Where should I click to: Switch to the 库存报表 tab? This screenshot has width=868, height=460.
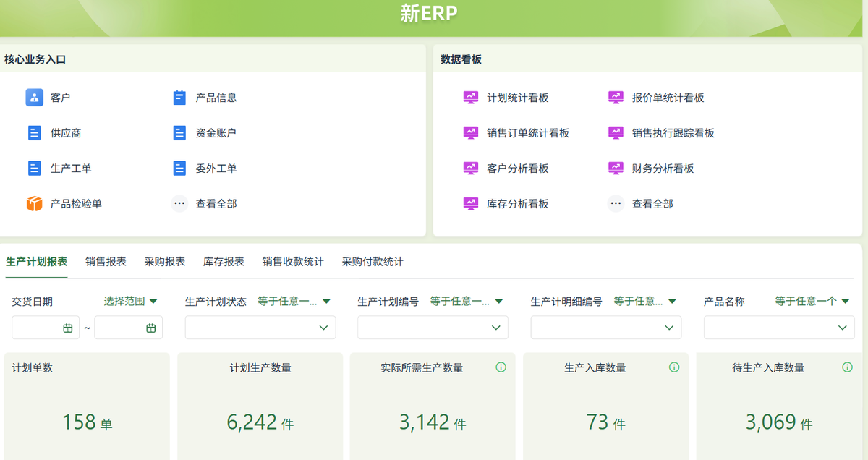[x=223, y=263]
